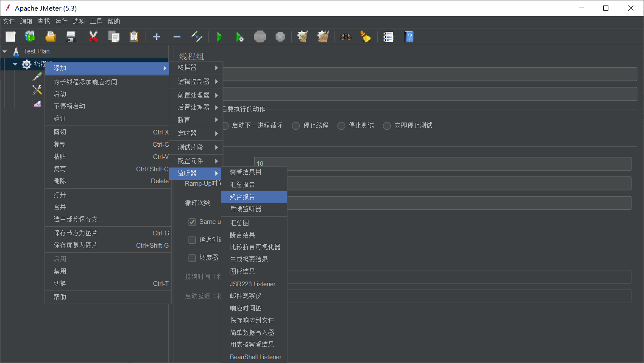Open the Templates toolbar icon
The height and width of the screenshot is (363, 644).
coord(30,37)
